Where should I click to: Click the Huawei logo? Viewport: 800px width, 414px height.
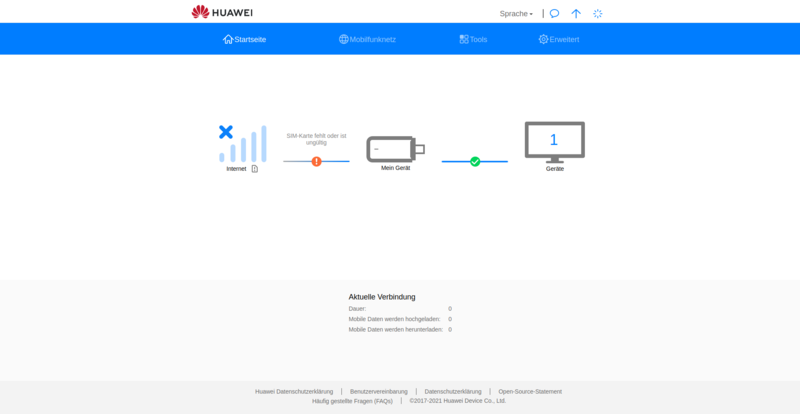coord(222,12)
